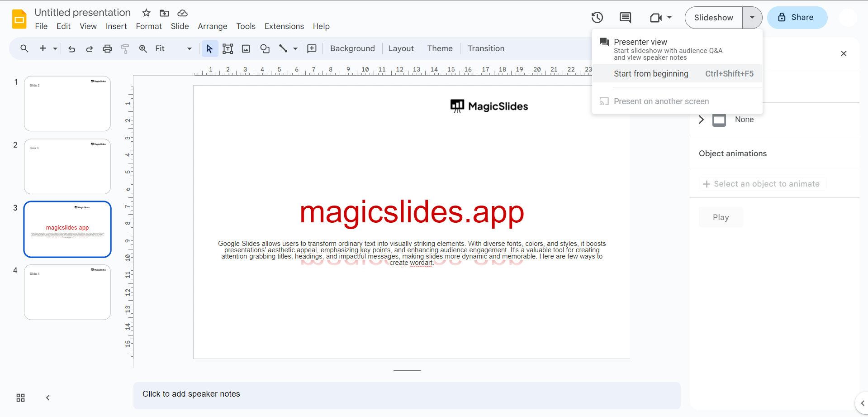Image resolution: width=868 pixels, height=417 pixels.
Task: Open the Insert menu
Action: point(116,26)
